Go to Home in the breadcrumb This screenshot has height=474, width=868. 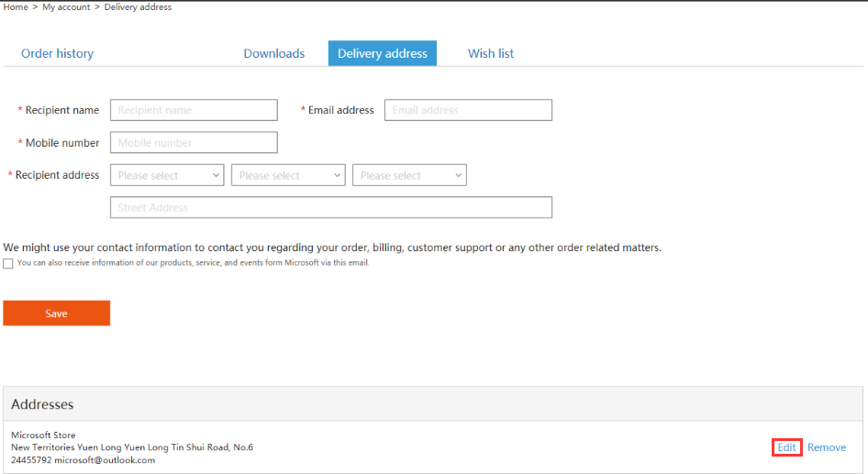point(16,7)
